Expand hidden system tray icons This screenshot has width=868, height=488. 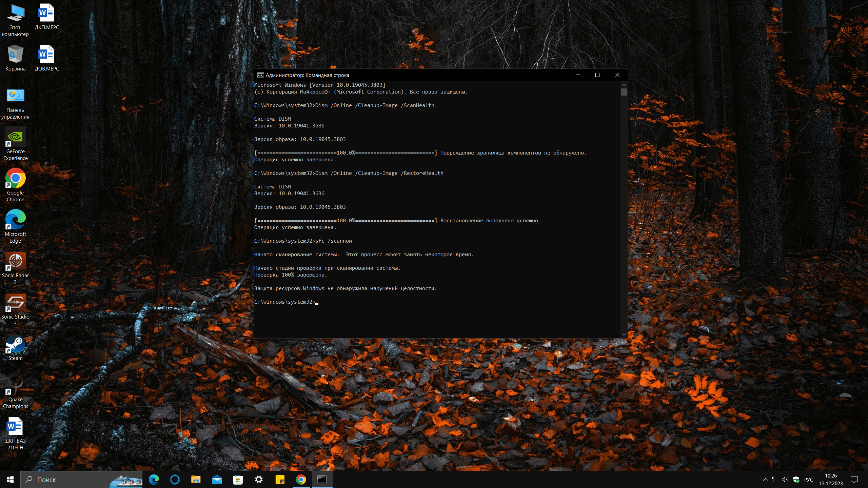[x=766, y=480]
